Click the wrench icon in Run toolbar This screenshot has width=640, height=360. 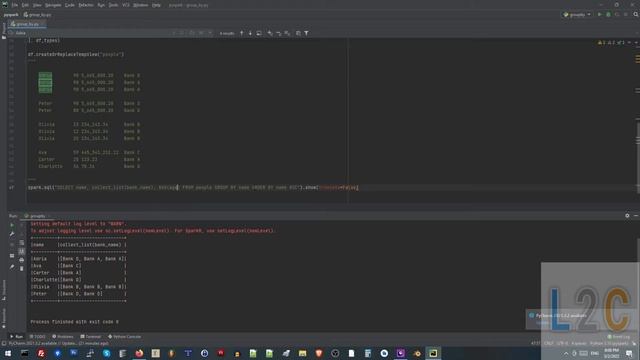[12, 234]
